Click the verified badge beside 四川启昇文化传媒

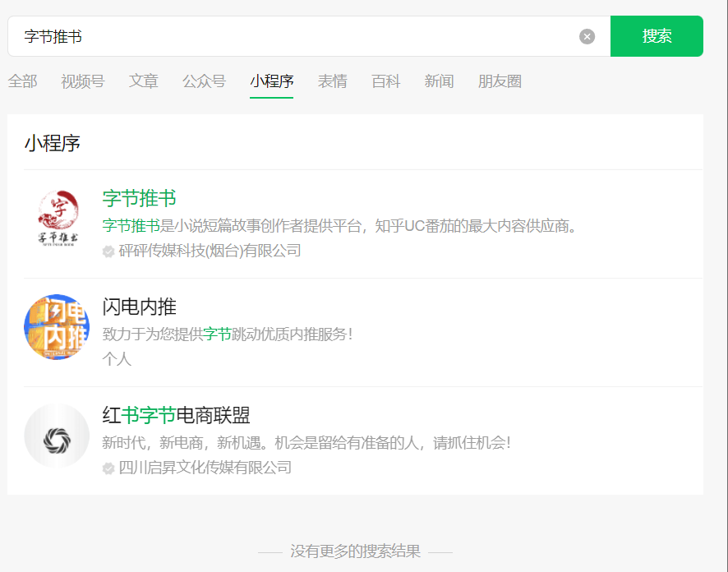(x=108, y=468)
